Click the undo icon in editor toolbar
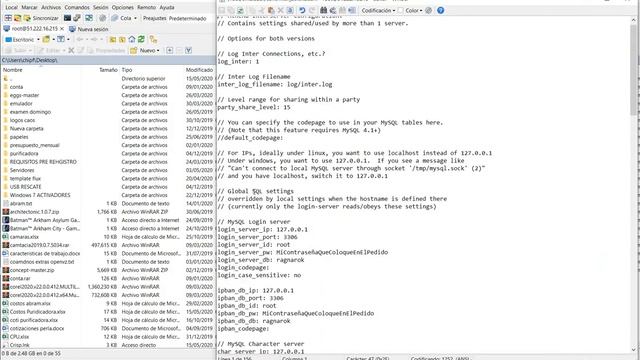This screenshot has width=640, height=360. [302, 10]
